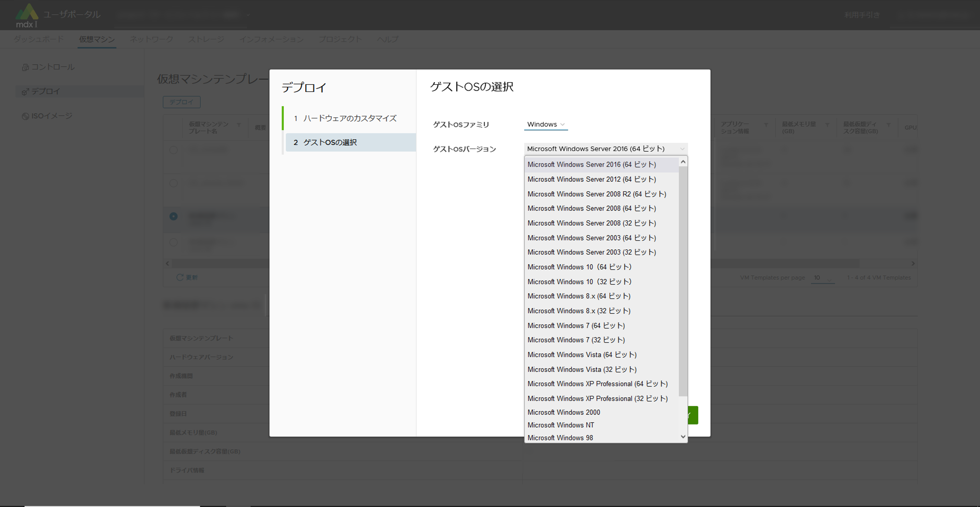Pick Microsoft Windows 7 (32 ビット)

click(x=601, y=340)
